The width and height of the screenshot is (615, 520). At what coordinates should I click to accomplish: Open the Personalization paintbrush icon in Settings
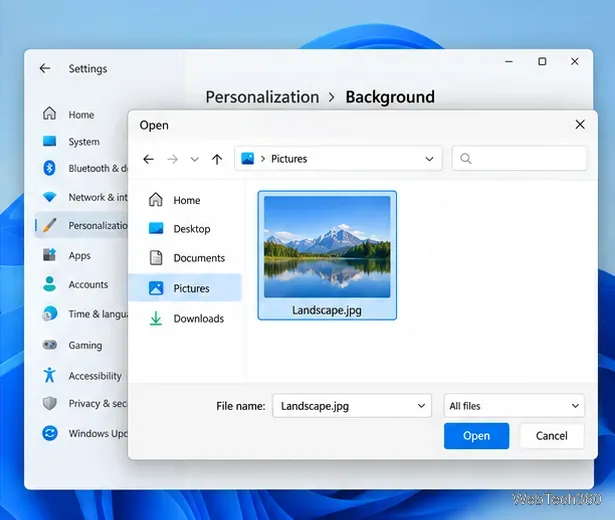49,225
